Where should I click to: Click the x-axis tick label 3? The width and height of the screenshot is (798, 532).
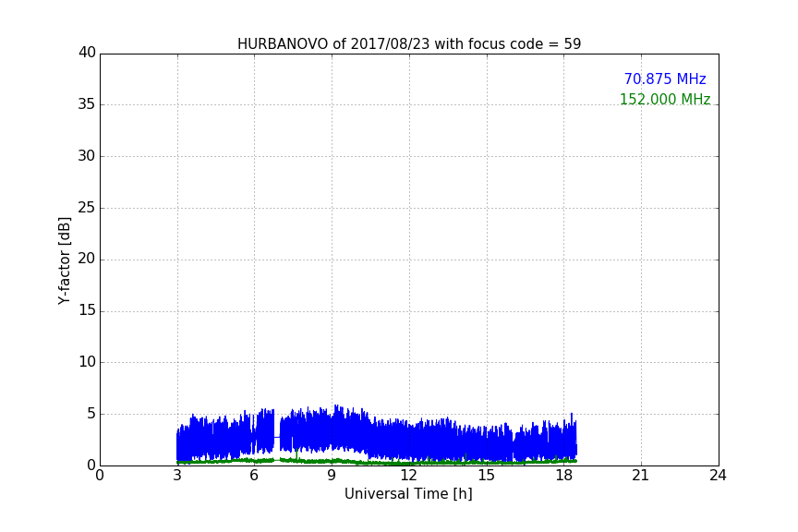point(177,476)
